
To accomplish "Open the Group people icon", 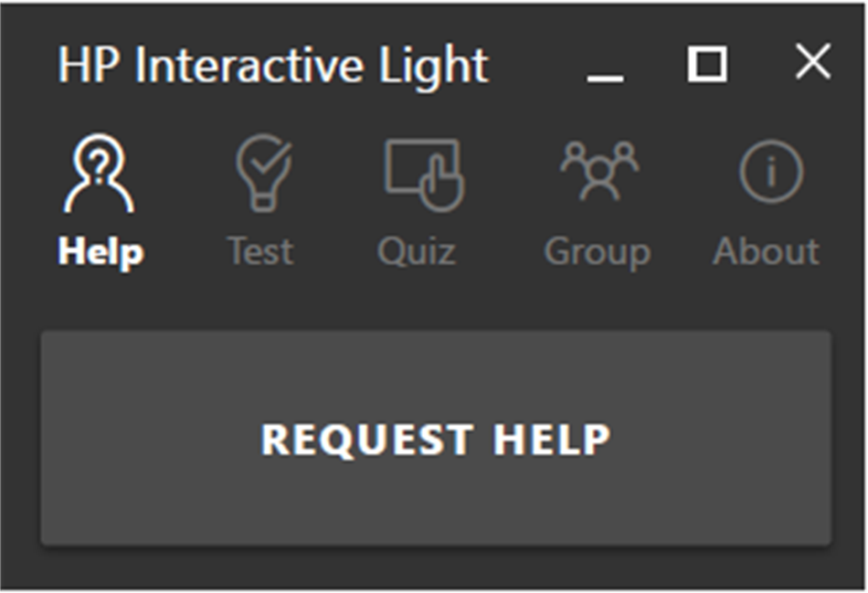I will [x=598, y=169].
